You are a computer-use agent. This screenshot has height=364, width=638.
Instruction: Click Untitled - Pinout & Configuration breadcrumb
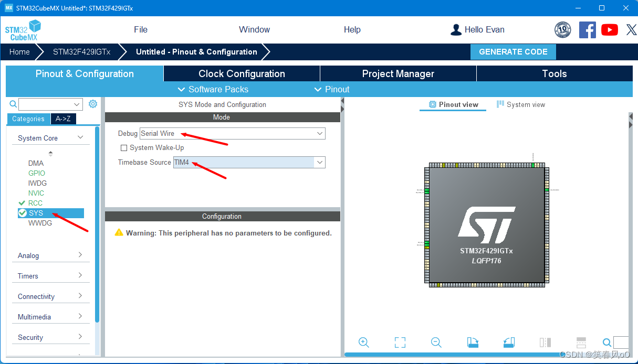[196, 52]
